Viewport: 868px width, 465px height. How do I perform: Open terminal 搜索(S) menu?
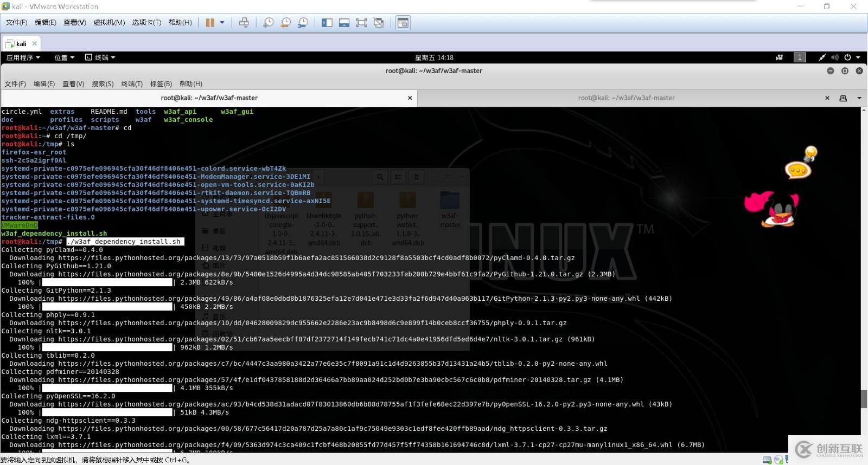[103, 84]
